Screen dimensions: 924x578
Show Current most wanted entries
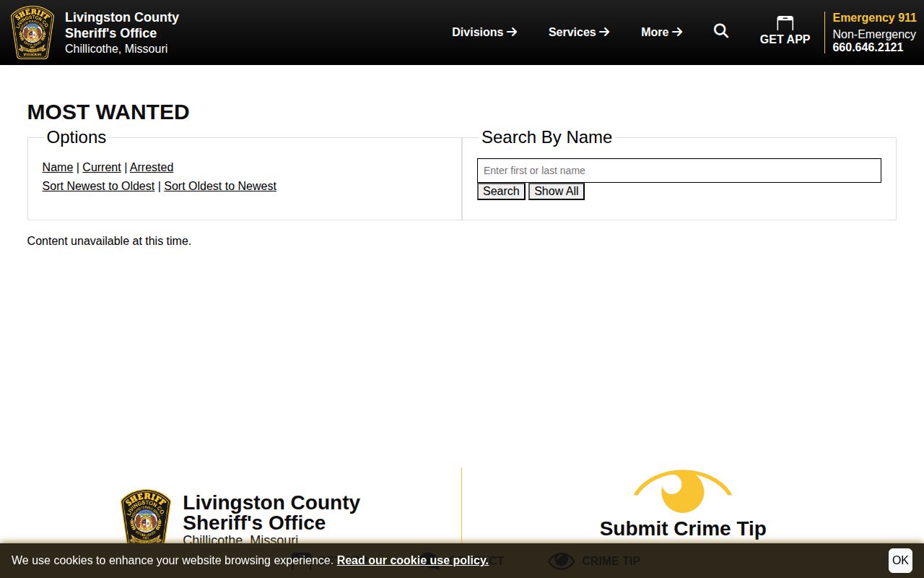(x=102, y=167)
